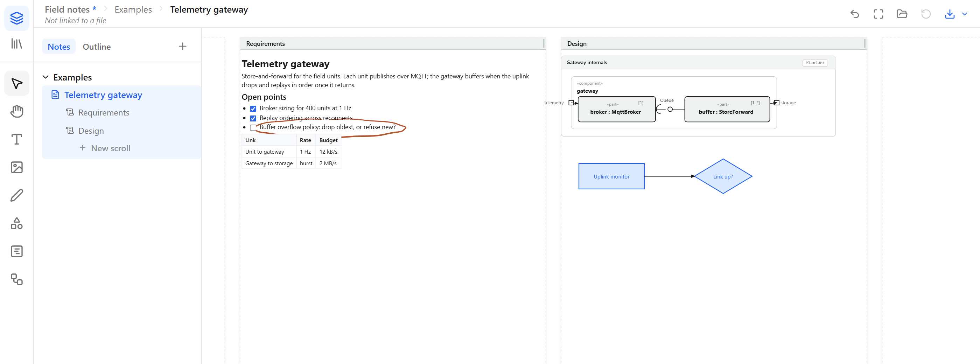Switch to the Notes tab
980x364 pixels.
point(59,47)
